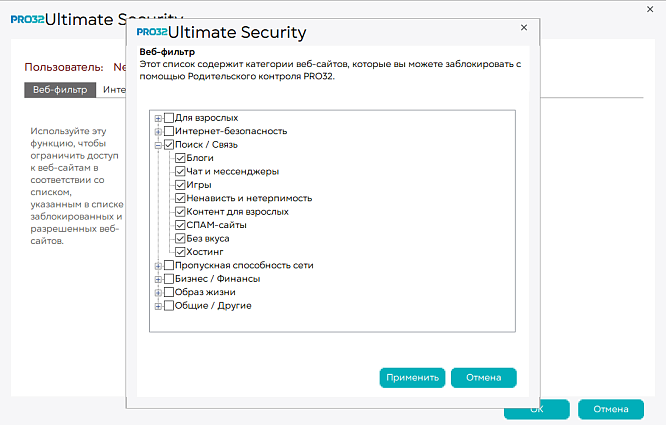The width and height of the screenshot is (666, 425).
Task: Uncheck the СПАМ-сайты checkbox
Action: [180, 225]
